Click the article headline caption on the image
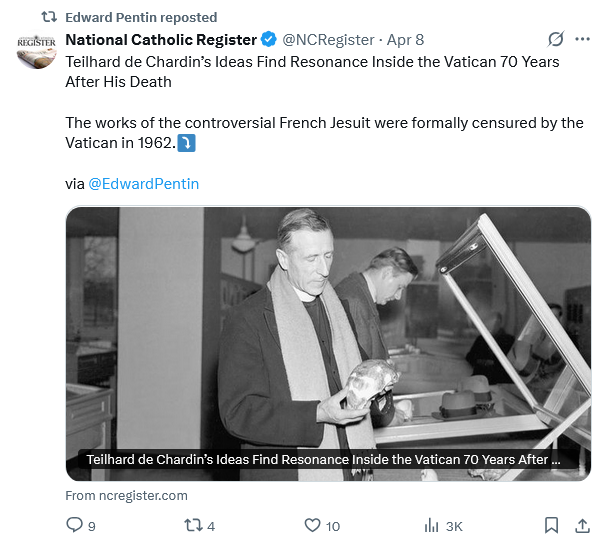 324,460
